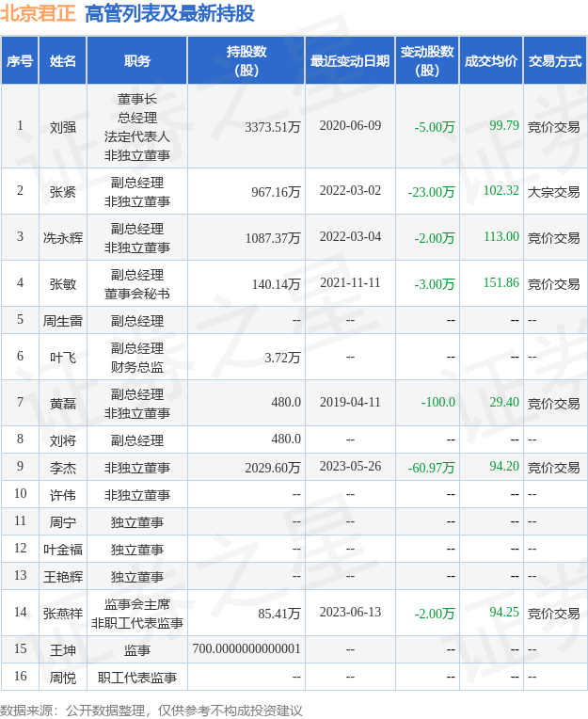Image resolution: width=588 pixels, height=719 pixels.
Task: Click the 数据来源 footer disclaimer text
Action: click(151, 711)
